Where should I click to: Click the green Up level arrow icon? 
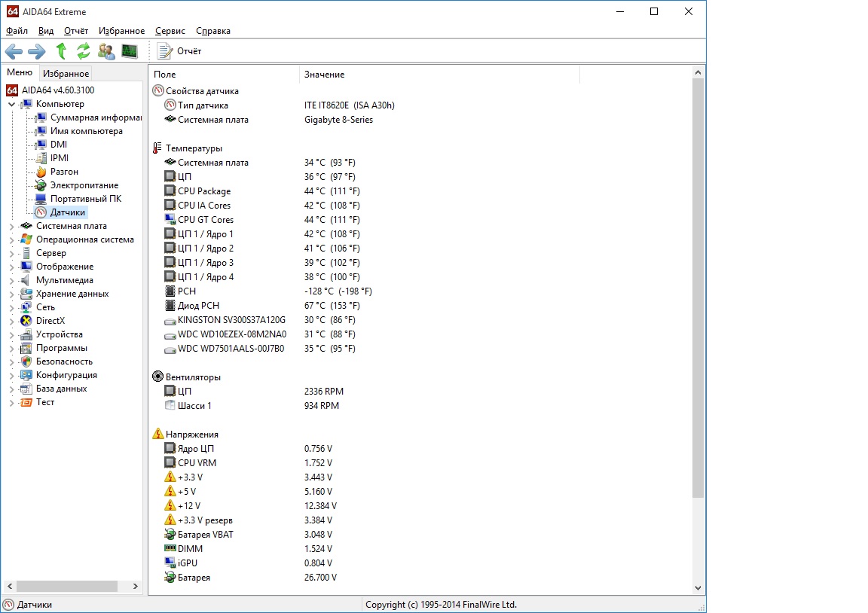tap(61, 51)
